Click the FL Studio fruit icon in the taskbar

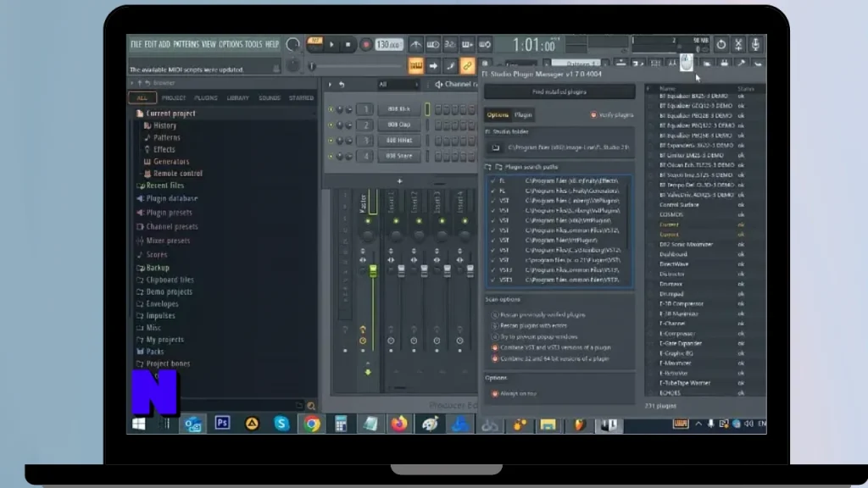pyautogui.click(x=579, y=424)
